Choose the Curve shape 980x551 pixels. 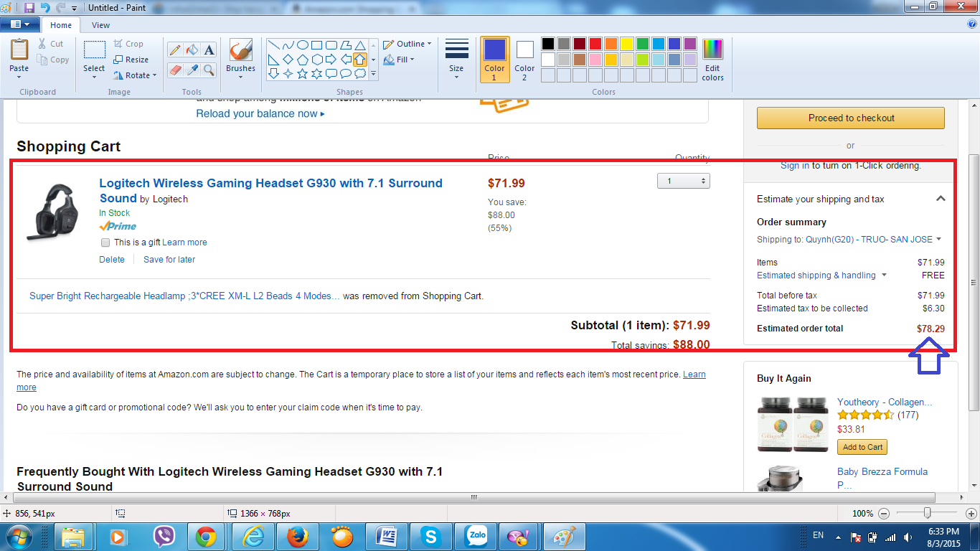(x=288, y=44)
